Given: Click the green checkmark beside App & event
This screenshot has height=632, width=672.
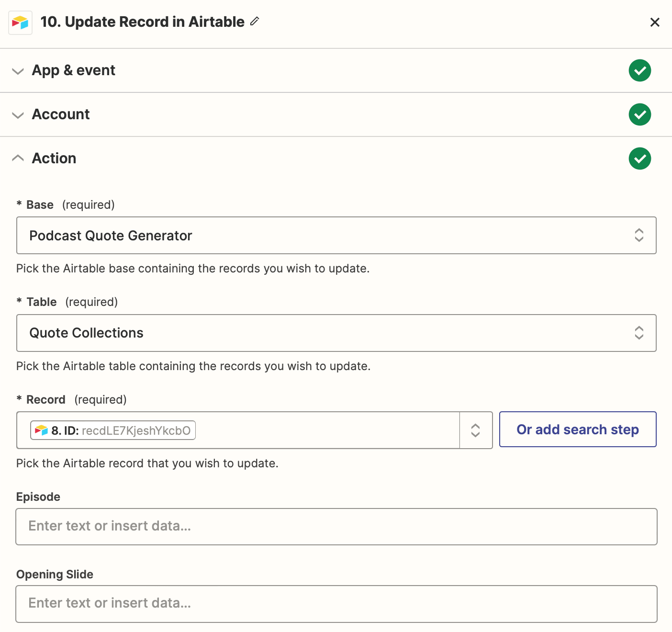Looking at the screenshot, I should [639, 70].
